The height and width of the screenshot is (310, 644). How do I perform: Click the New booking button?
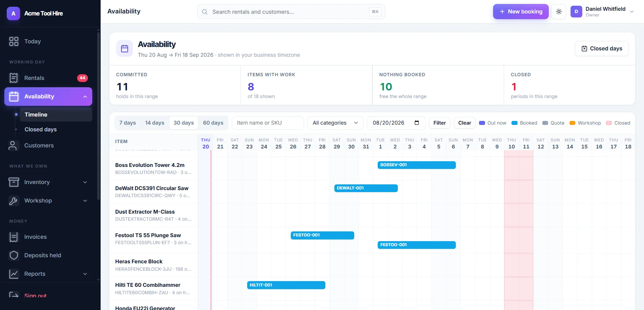(x=521, y=12)
